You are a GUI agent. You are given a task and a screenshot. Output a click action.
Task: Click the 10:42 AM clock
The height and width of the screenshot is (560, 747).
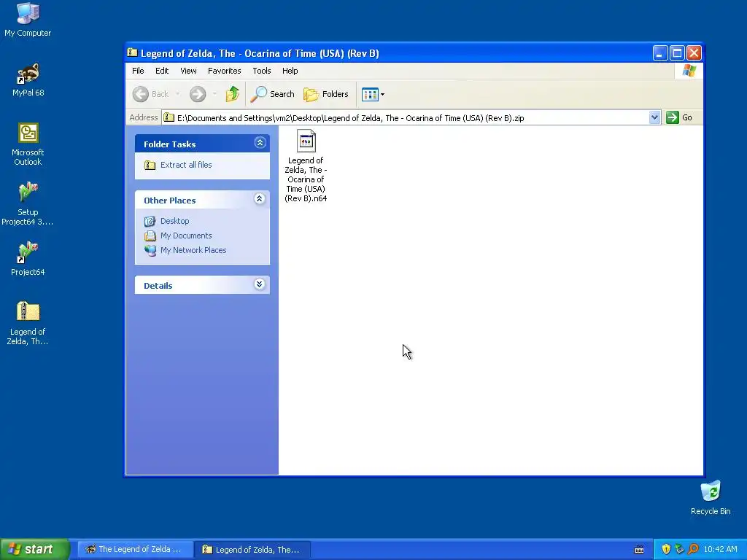[720, 549]
